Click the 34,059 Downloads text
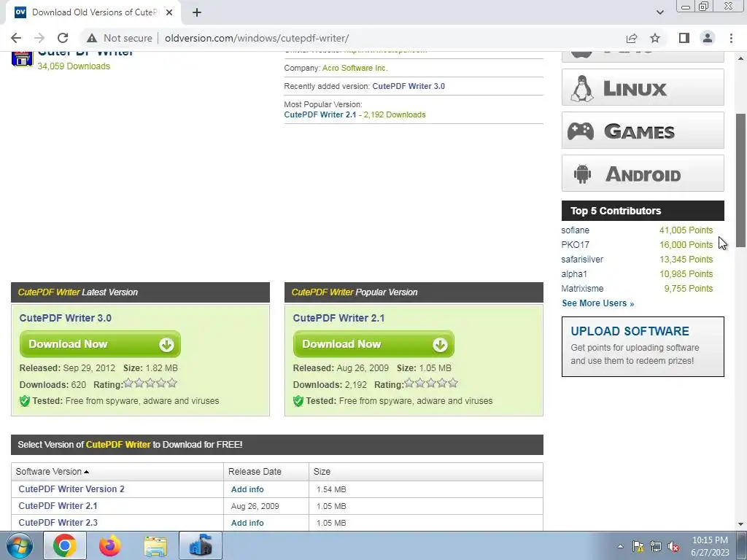 click(x=74, y=66)
